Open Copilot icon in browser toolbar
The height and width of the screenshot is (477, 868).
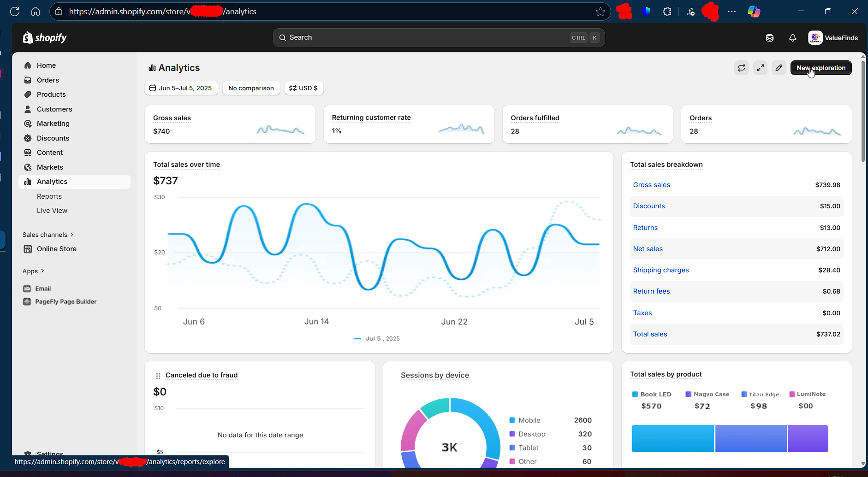pyautogui.click(x=754, y=12)
